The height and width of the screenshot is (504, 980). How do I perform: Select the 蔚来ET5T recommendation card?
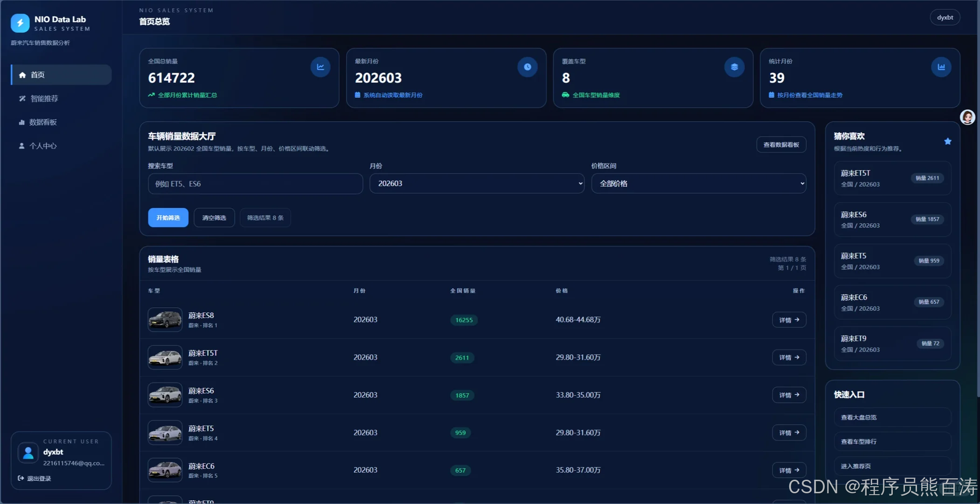pos(892,178)
